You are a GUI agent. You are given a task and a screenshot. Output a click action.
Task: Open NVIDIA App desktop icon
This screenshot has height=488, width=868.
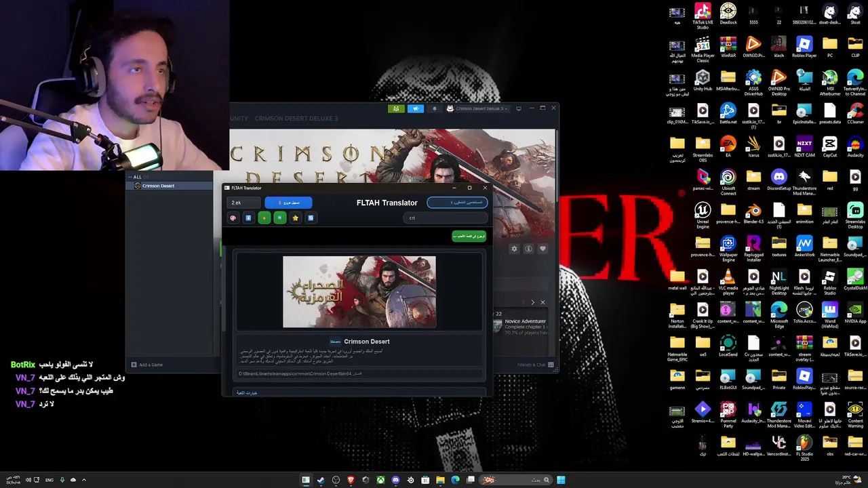pyautogui.click(x=855, y=313)
